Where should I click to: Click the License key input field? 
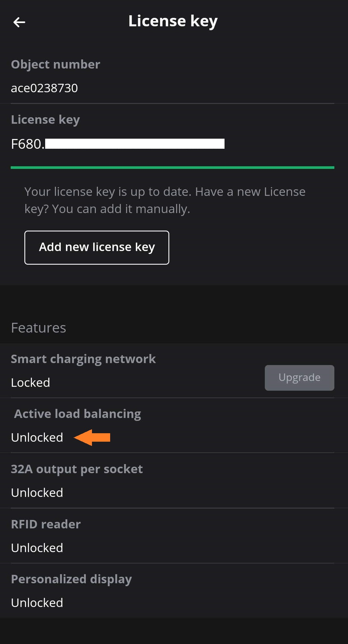click(118, 144)
